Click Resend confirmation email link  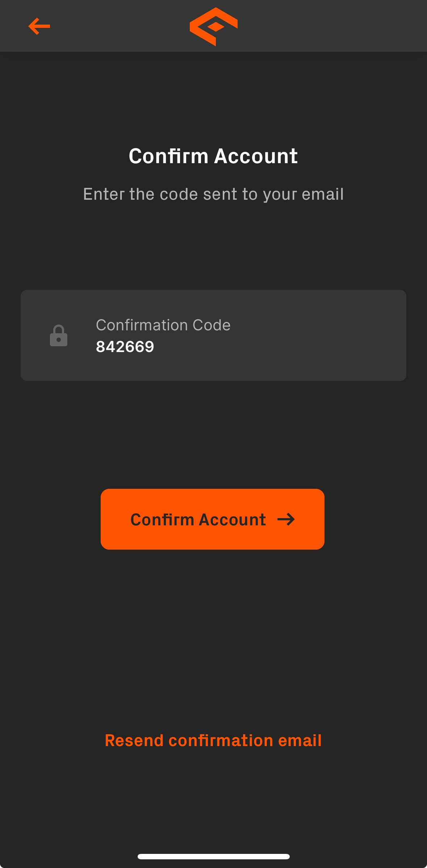coord(213,740)
